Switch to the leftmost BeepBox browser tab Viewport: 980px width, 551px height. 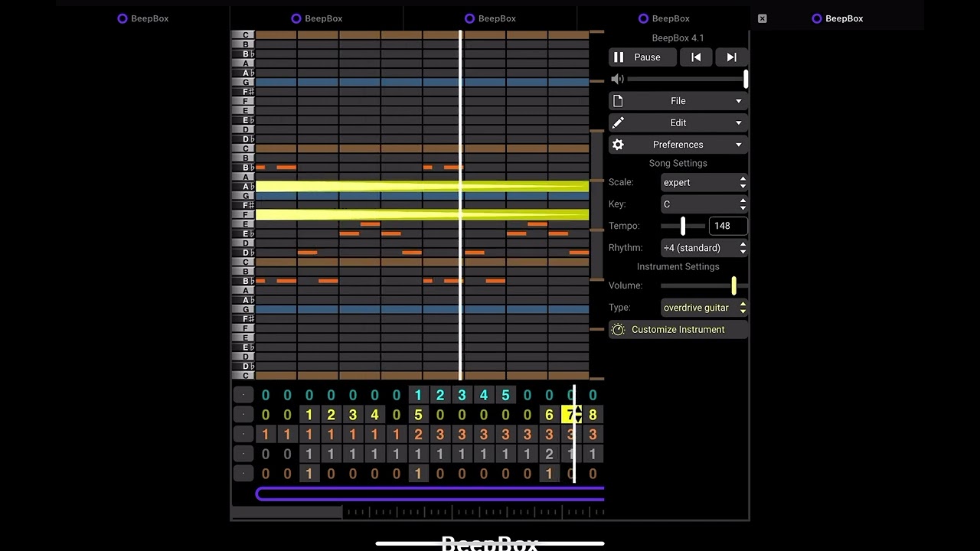tap(143, 18)
